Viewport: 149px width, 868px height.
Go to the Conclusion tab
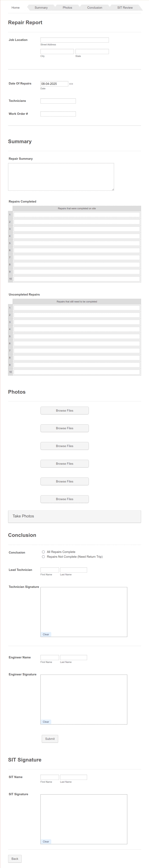95,7
